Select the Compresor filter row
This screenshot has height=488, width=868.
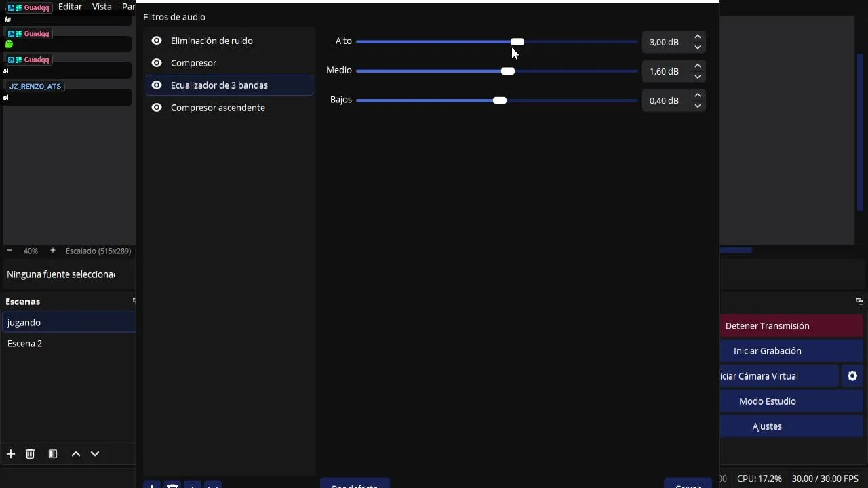tap(229, 63)
